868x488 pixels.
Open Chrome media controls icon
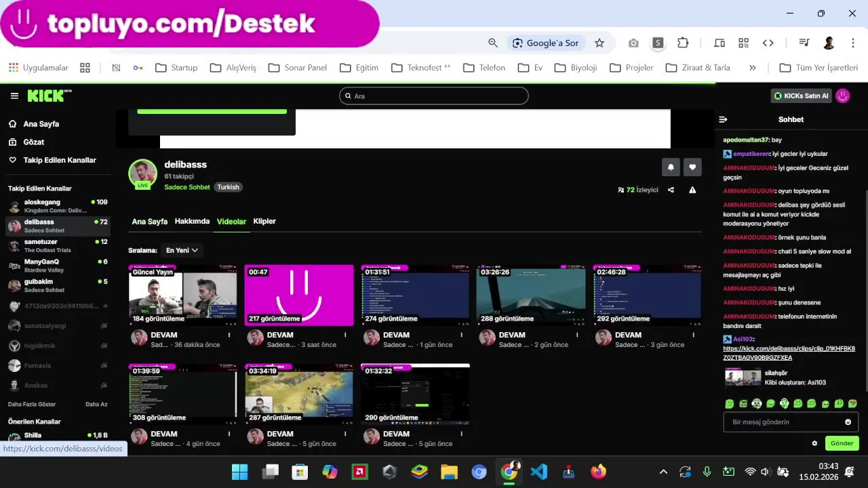tap(804, 43)
